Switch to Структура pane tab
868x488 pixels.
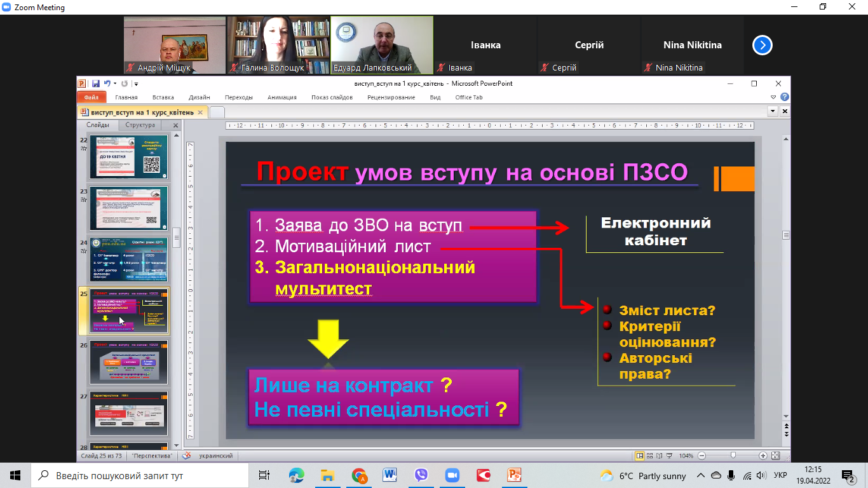point(140,125)
